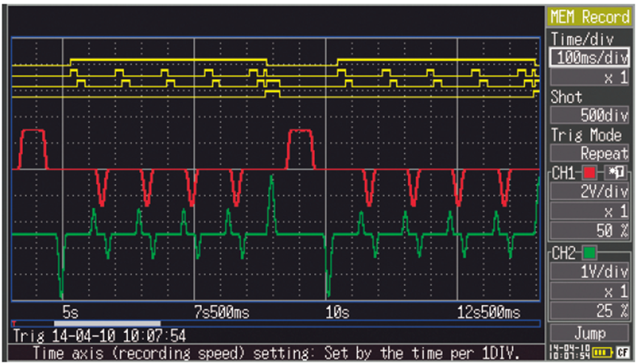Change the time axis x 1 zoom

(589, 78)
